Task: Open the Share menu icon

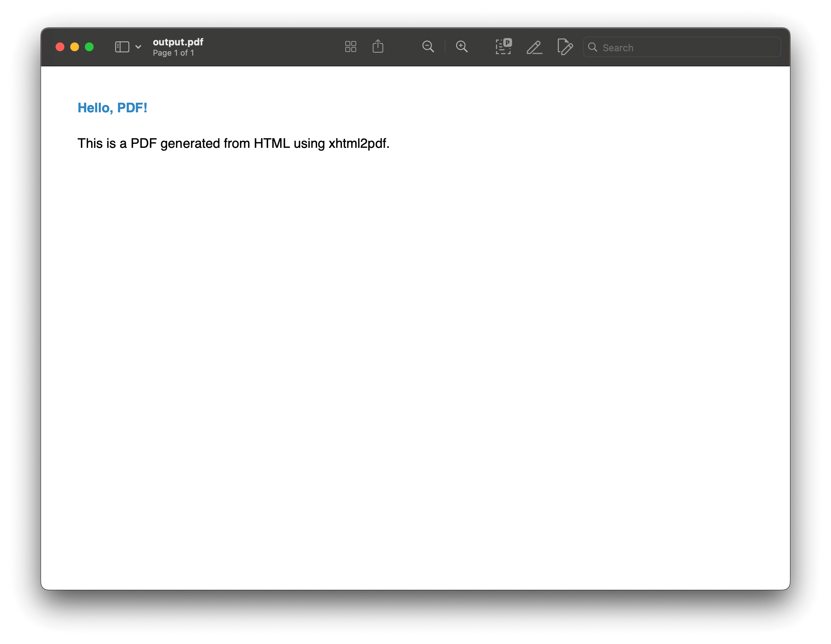Action: click(378, 46)
